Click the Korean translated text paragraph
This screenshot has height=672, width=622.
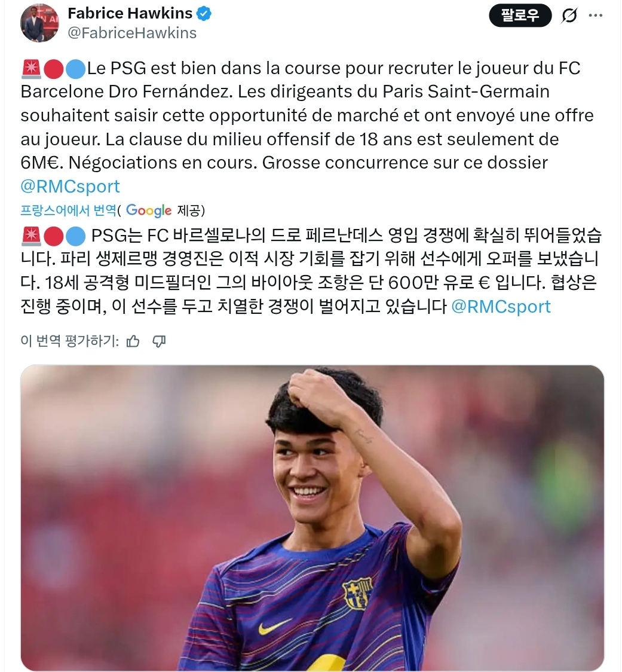point(311,271)
